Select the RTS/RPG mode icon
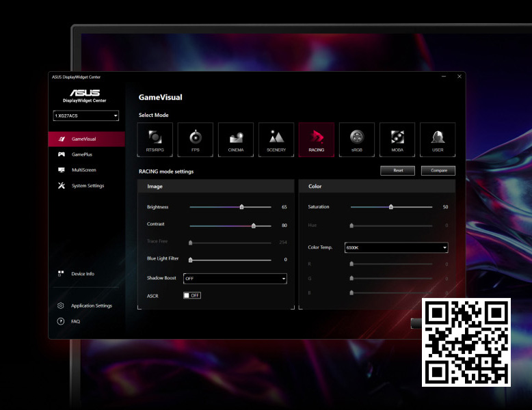532x410 pixels. pos(155,139)
